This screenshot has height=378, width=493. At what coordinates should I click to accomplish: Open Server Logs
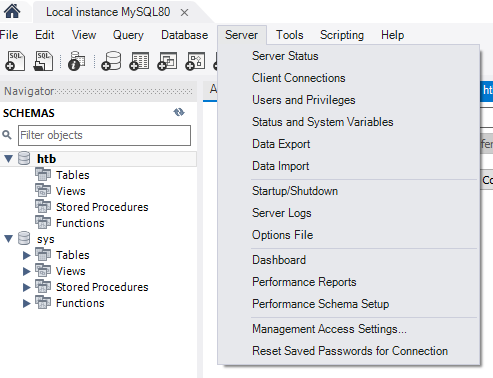point(282,213)
